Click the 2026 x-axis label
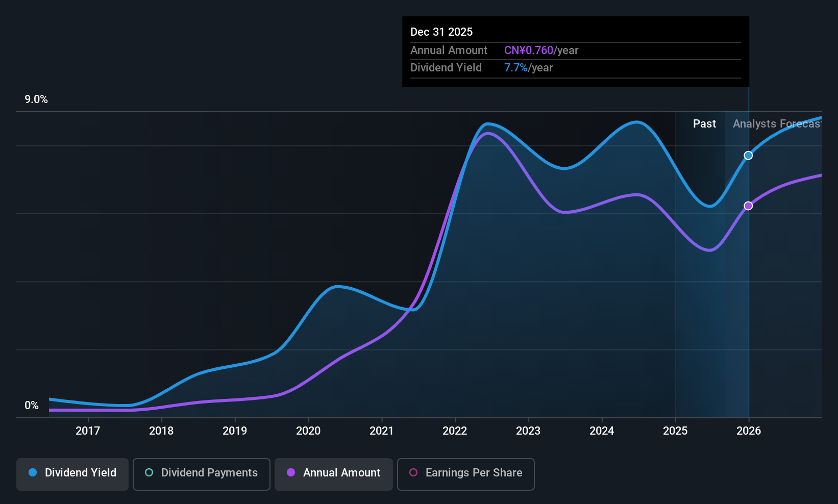Image resolution: width=838 pixels, height=504 pixels. click(749, 431)
